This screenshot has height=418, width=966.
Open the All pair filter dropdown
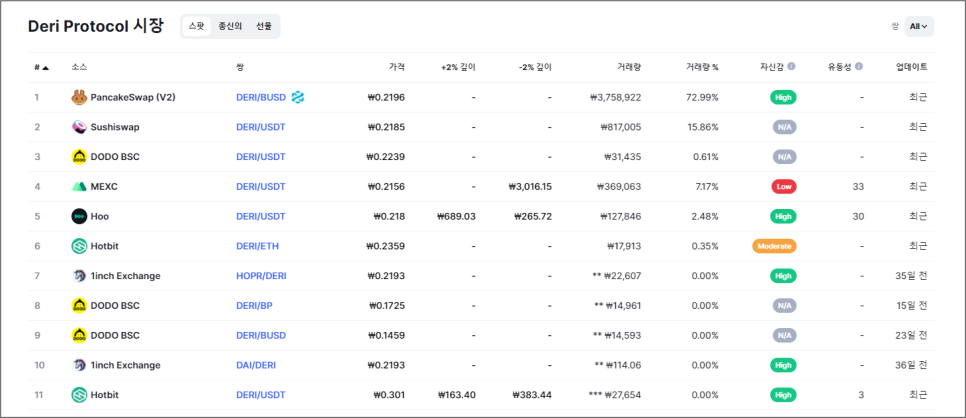coord(919,27)
